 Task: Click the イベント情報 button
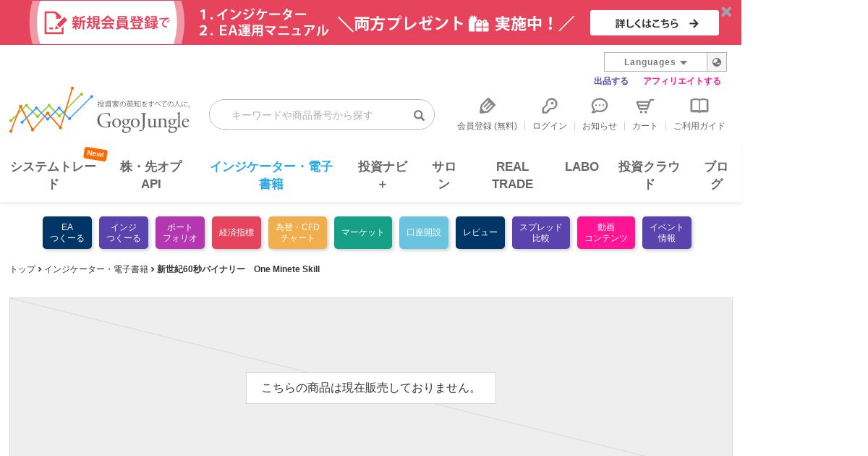667,232
